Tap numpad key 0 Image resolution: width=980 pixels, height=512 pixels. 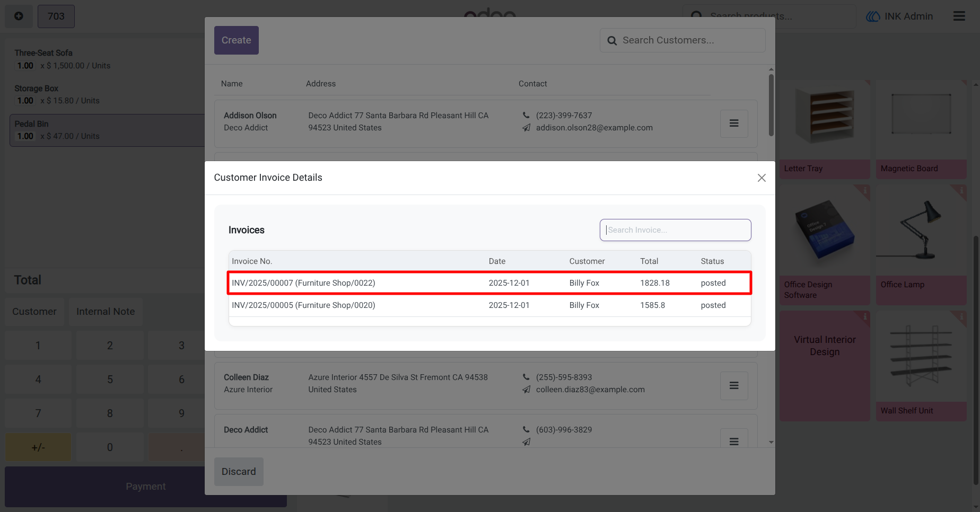tap(110, 447)
